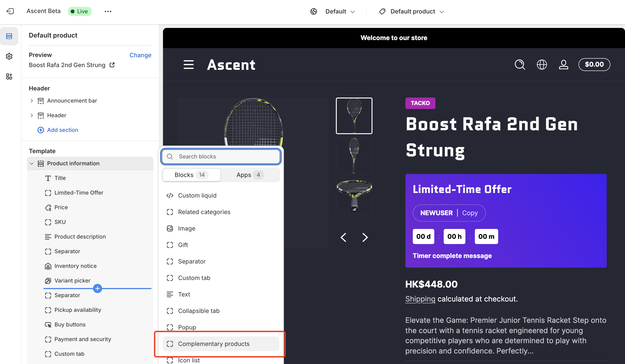Click the exit editor back icon

coord(10,11)
